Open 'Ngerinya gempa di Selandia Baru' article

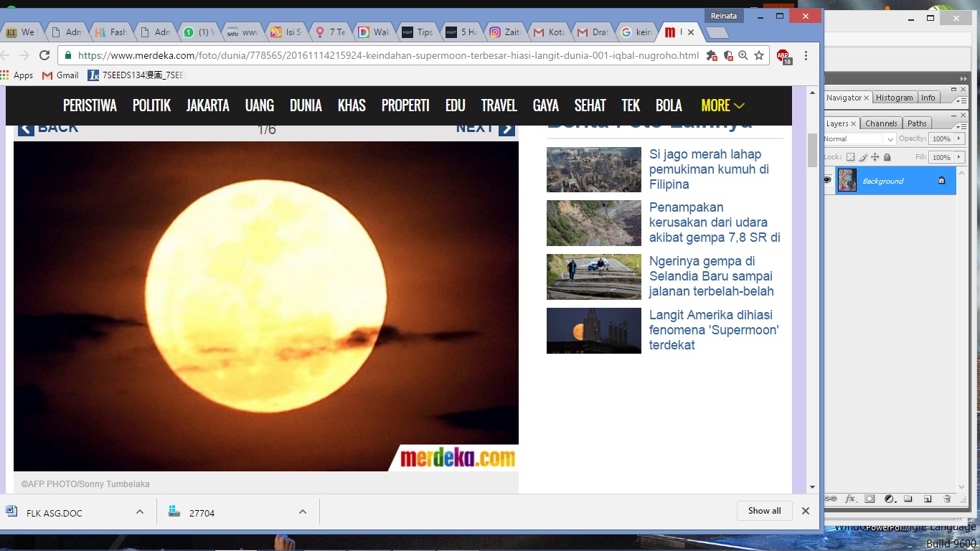[711, 276]
